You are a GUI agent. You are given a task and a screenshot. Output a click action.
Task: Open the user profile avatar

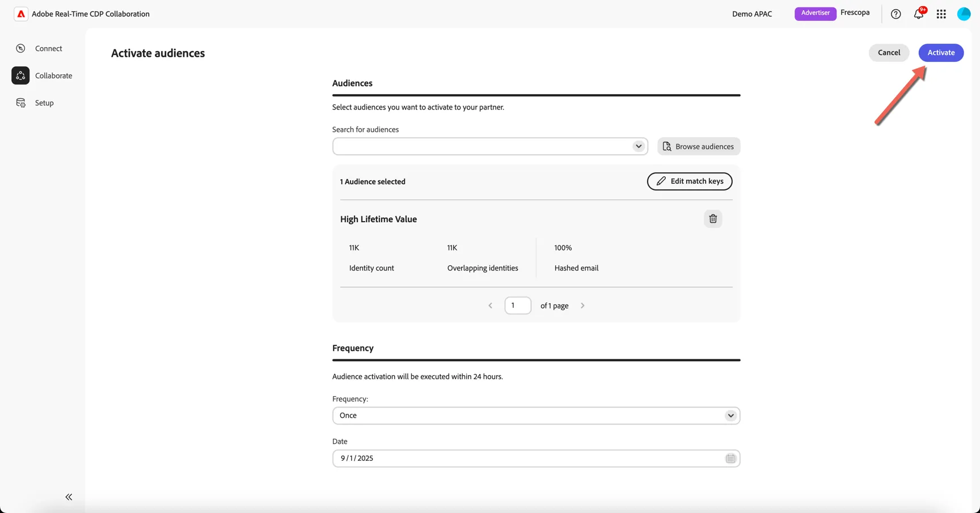pos(964,14)
